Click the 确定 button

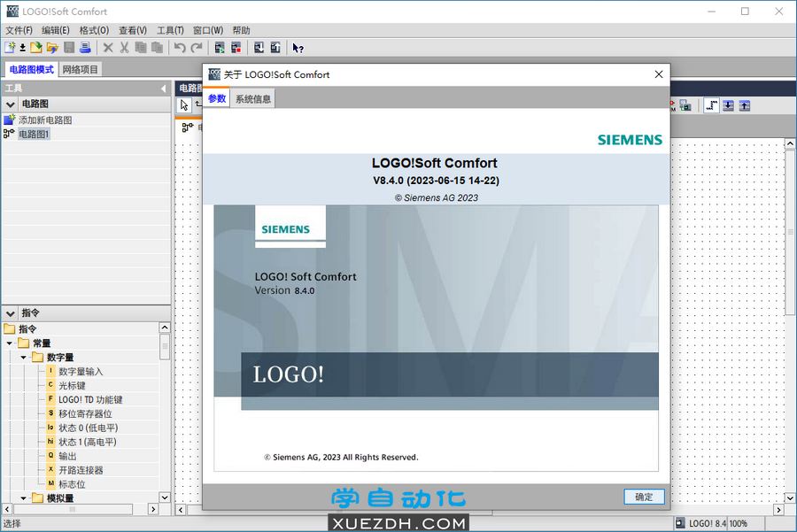point(644,497)
